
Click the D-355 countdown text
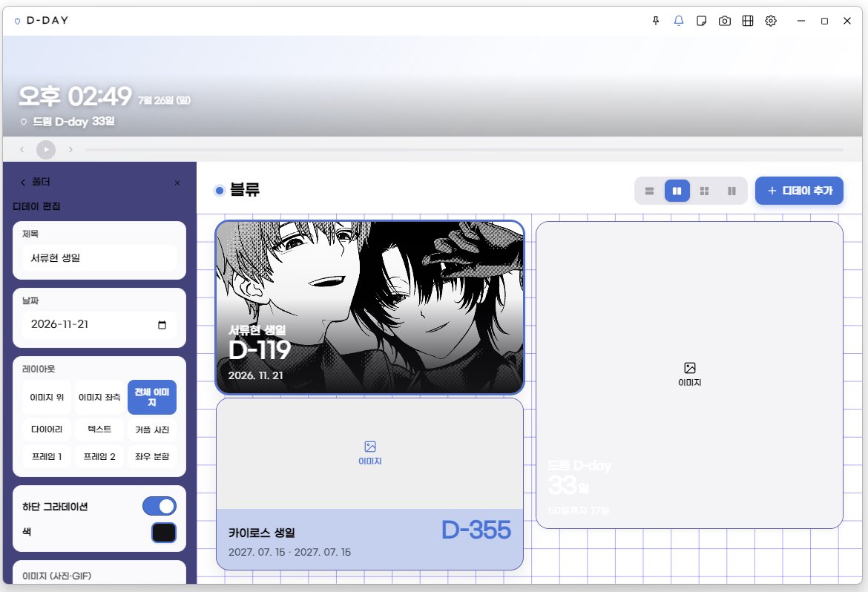click(476, 530)
